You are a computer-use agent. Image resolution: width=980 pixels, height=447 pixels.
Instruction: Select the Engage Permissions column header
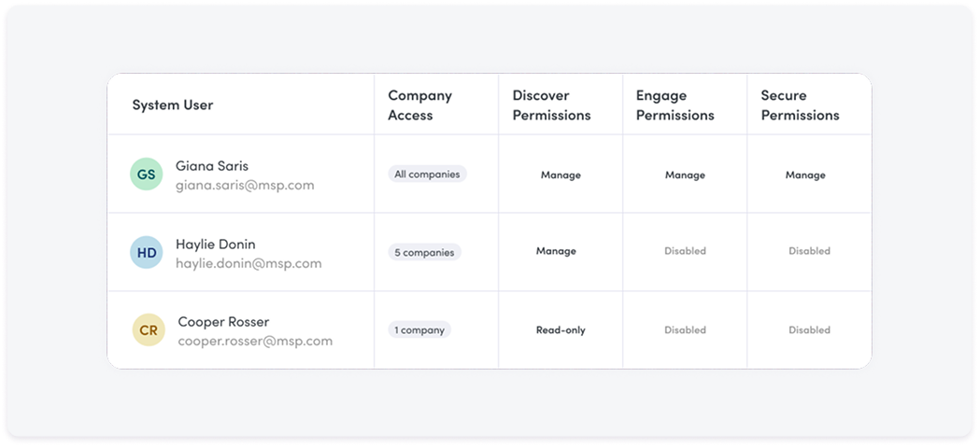(675, 105)
